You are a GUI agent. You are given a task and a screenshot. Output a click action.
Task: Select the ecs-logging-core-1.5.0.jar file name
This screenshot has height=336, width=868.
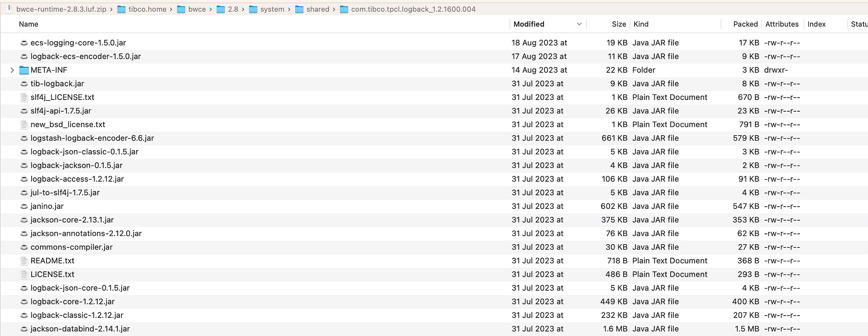78,43
